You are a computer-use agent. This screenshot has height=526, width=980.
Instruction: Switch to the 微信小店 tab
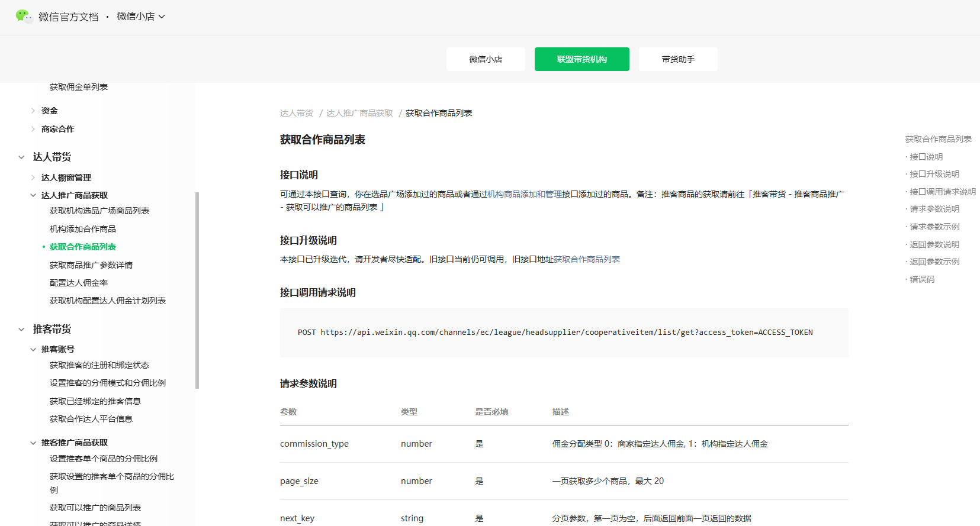tap(486, 59)
